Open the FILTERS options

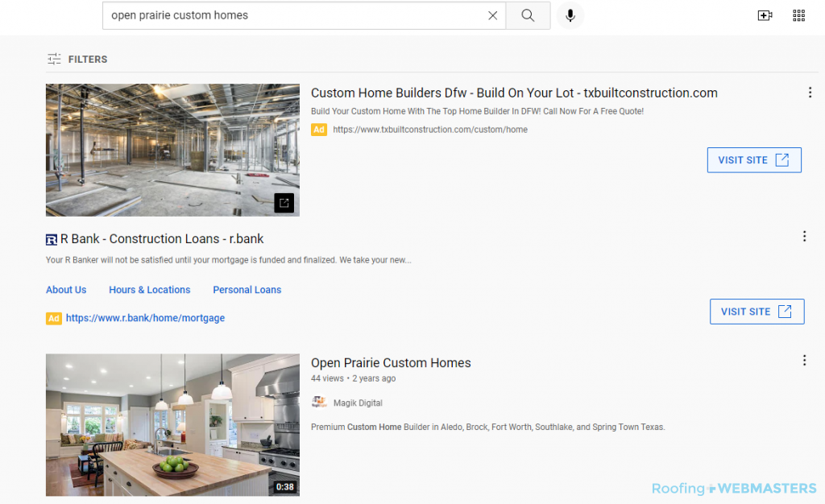(77, 60)
